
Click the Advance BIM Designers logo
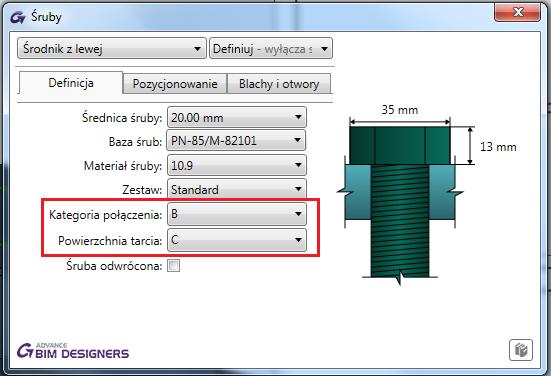click(x=73, y=351)
